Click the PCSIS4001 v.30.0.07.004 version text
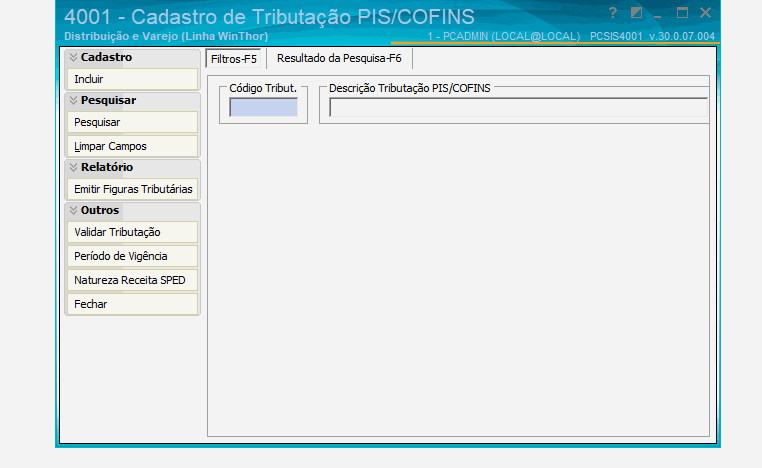The width and height of the screenshot is (762, 468). pos(652,36)
